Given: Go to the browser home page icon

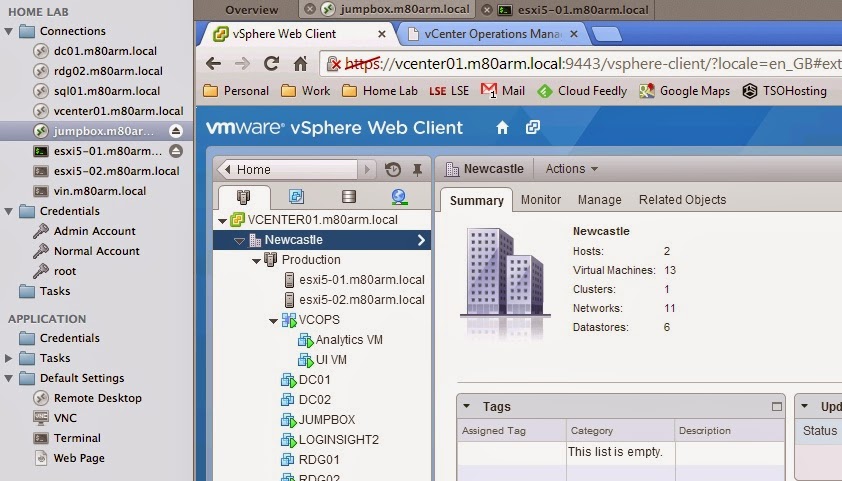Looking at the screenshot, I should pyautogui.click(x=300, y=64).
